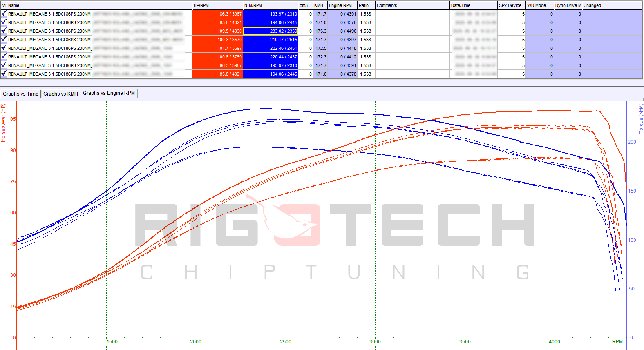Select the 222.46 / 2451 torque cell

271,48
